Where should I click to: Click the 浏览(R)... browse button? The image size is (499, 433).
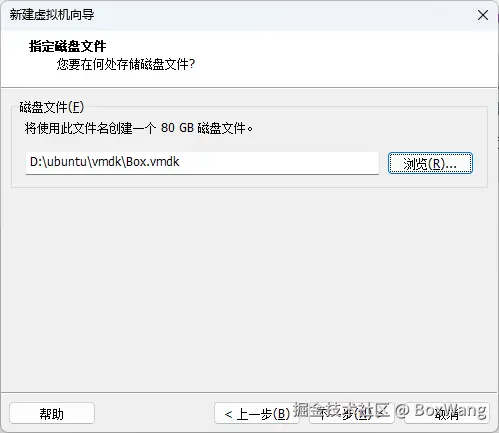430,163
